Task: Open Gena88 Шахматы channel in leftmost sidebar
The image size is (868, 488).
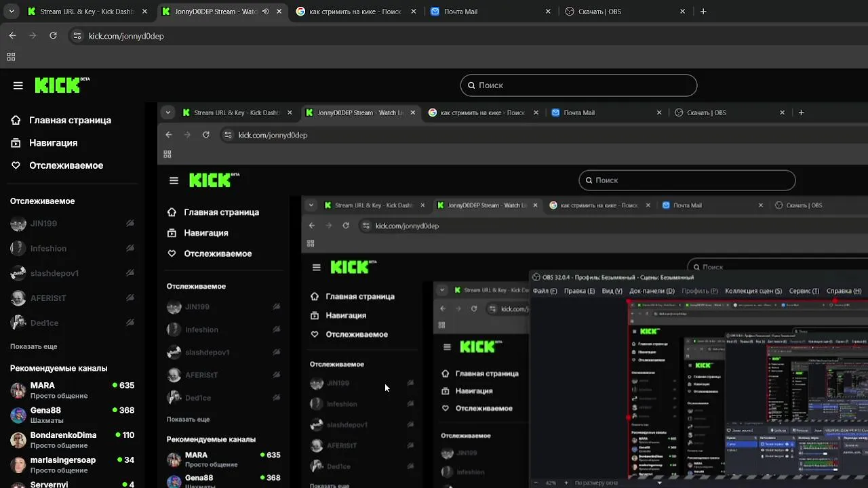Action: pyautogui.click(x=73, y=415)
